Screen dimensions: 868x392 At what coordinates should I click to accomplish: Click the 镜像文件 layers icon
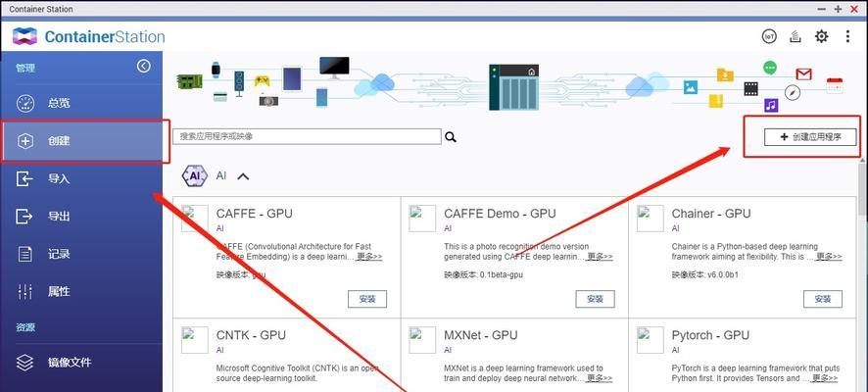25,363
